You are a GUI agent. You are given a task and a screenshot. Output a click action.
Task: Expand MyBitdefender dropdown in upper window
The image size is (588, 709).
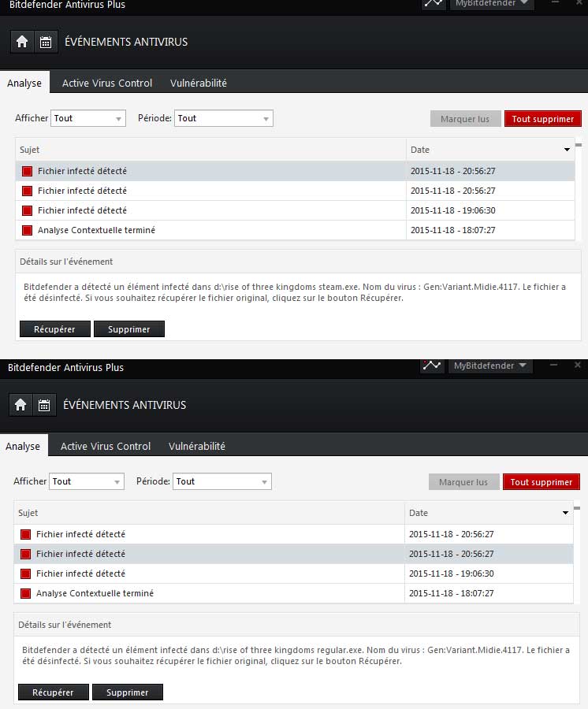(x=492, y=4)
